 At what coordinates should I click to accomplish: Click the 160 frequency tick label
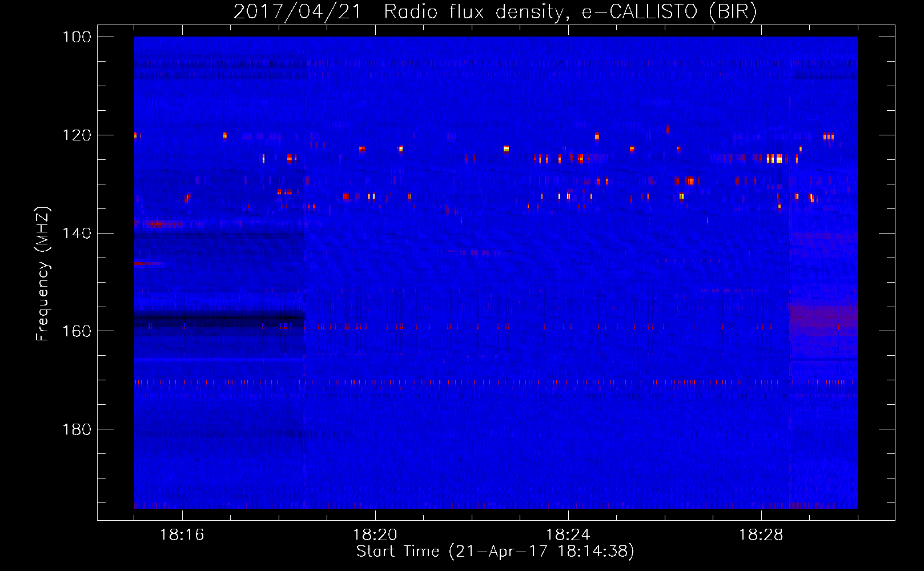pos(77,331)
